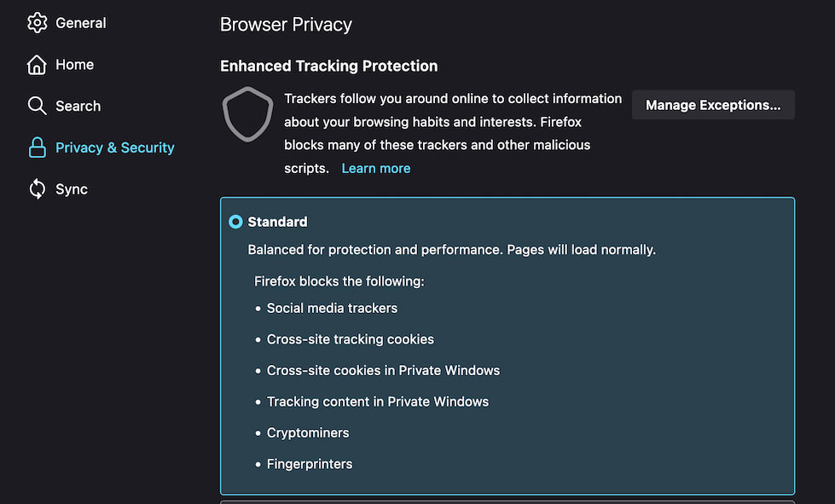Open the General settings tab

[x=81, y=23]
